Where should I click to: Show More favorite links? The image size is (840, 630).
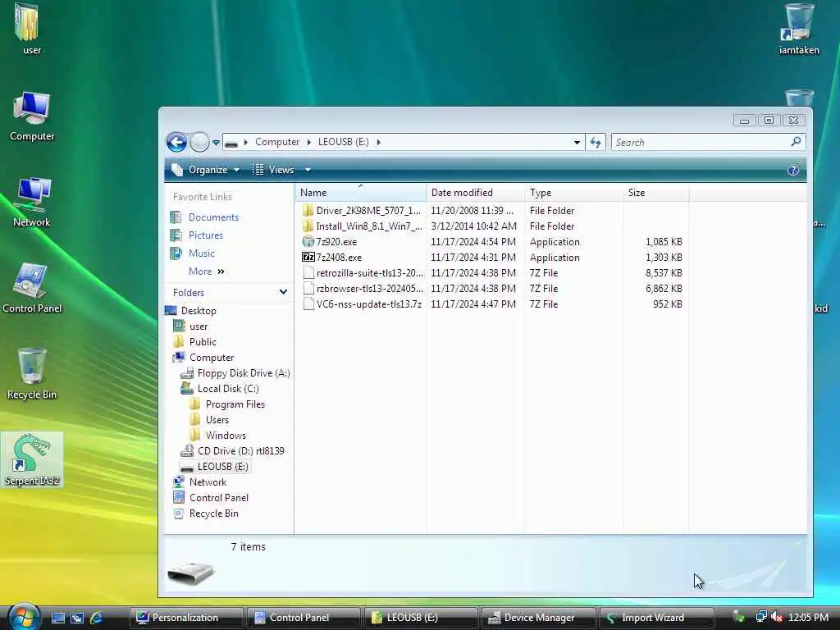click(x=206, y=272)
